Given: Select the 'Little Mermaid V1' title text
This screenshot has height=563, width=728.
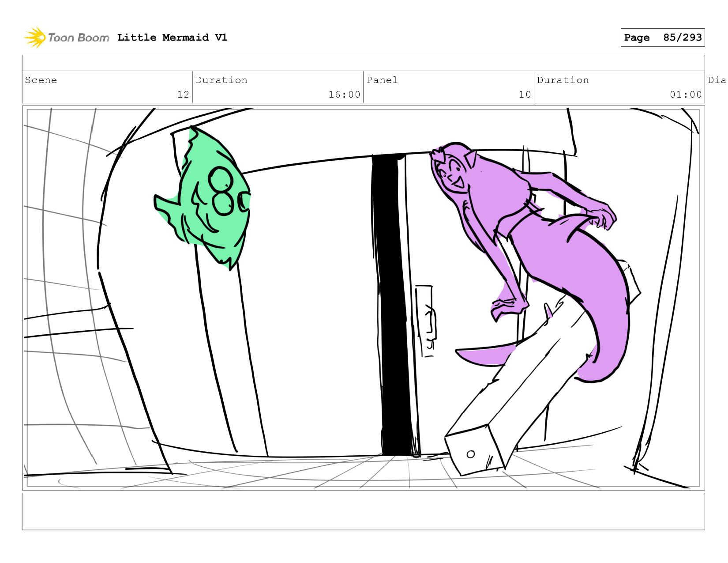Looking at the screenshot, I should (x=172, y=38).
